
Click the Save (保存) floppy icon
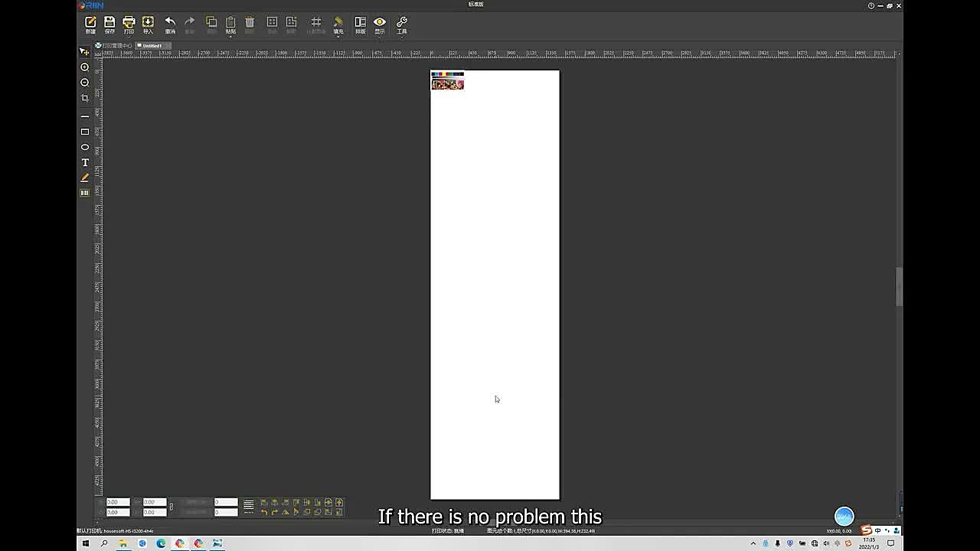(109, 24)
